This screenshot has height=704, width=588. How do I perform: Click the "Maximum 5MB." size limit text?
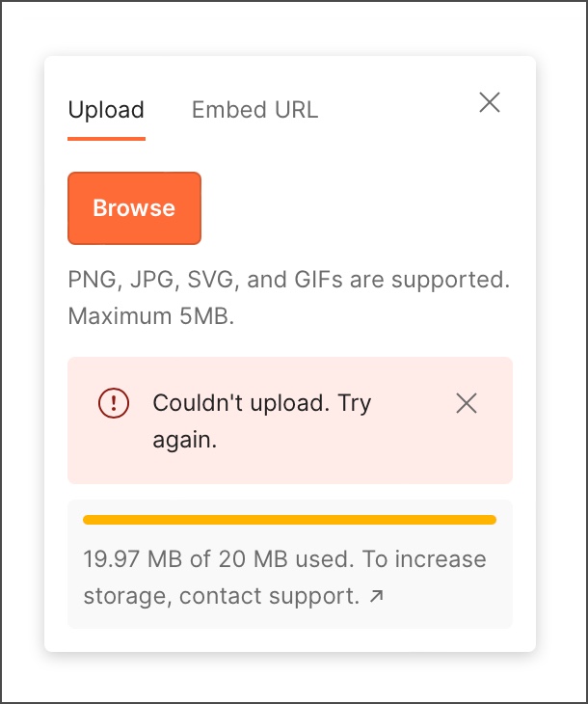point(150,316)
